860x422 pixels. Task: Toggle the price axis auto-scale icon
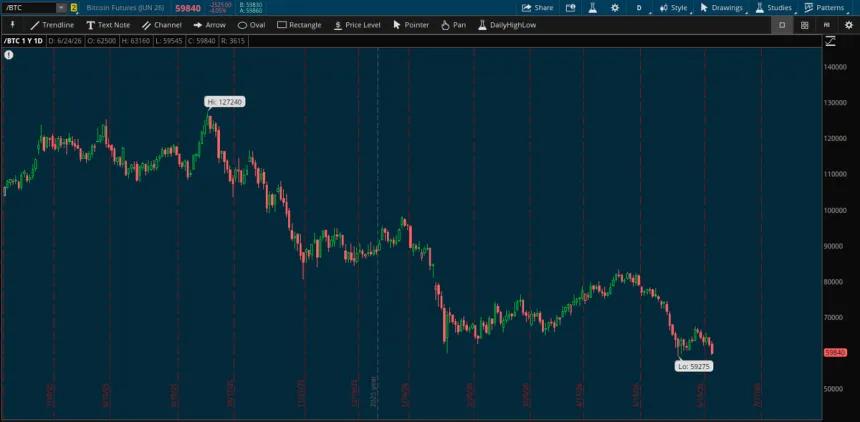[830, 41]
